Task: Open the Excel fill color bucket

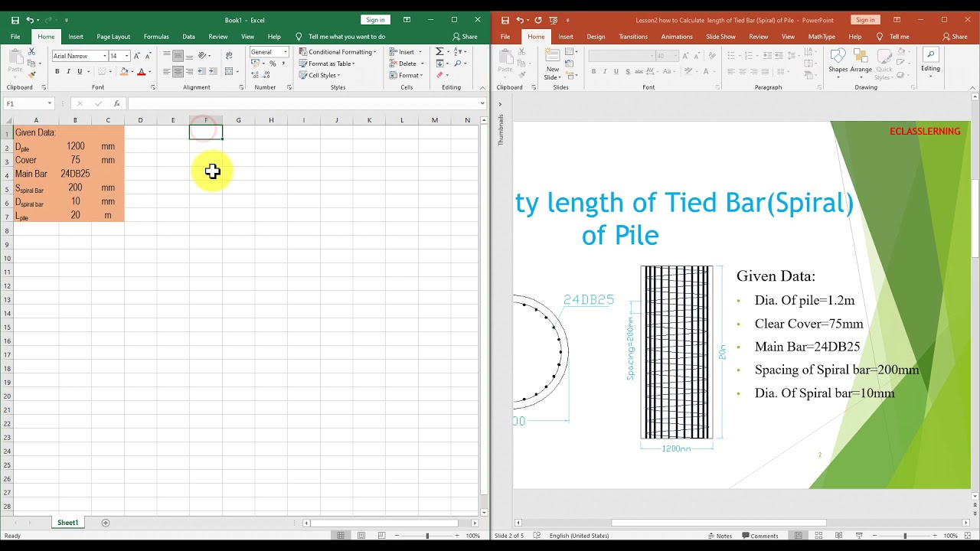Action: coord(123,71)
